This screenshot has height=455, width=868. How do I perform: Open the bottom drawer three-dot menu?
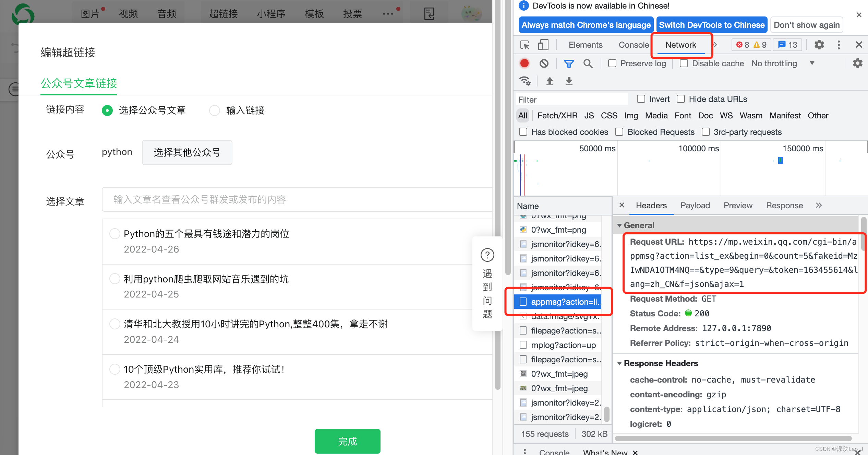click(x=525, y=452)
